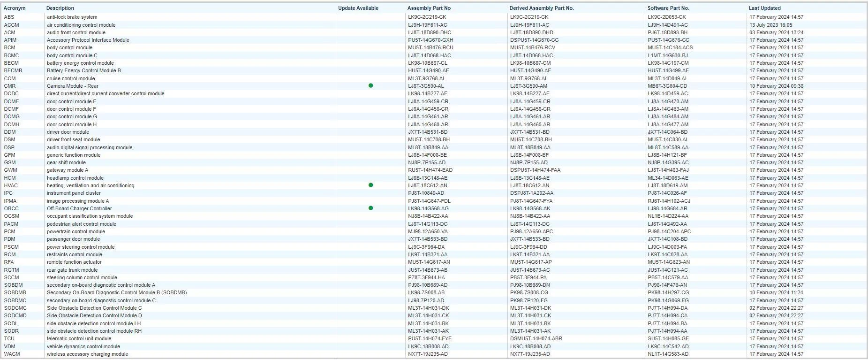Click assembly part RU5T-14H474-EAD
This screenshot has width=868, height=360.
click(430, 170)
